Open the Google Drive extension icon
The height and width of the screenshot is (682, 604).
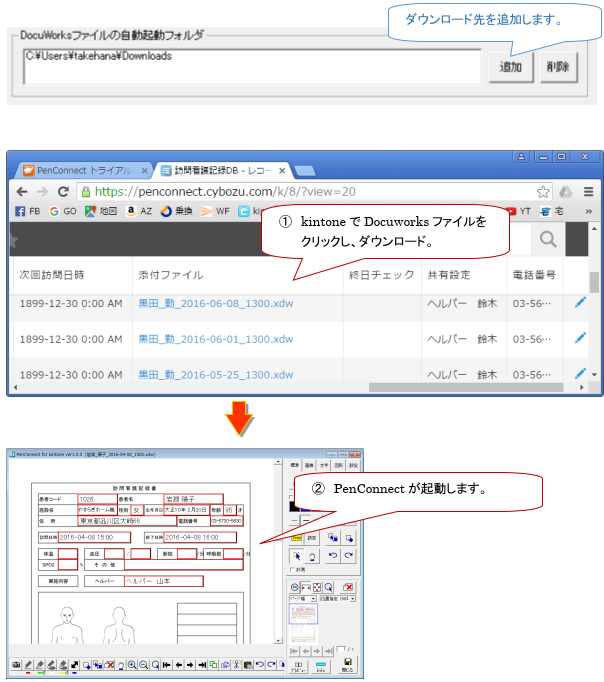click(x=565, y=192)
